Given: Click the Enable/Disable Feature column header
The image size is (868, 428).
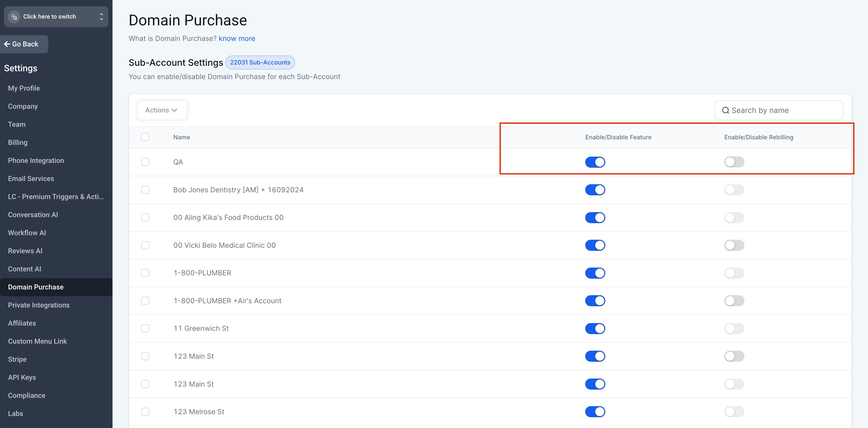Looking at the screenshot, I should [618, 137].
